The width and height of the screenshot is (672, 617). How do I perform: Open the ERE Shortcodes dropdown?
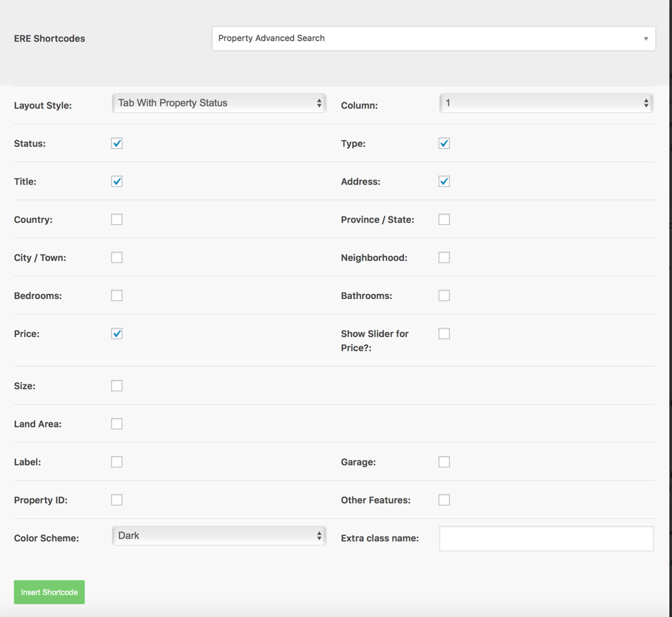click(434, 39)
